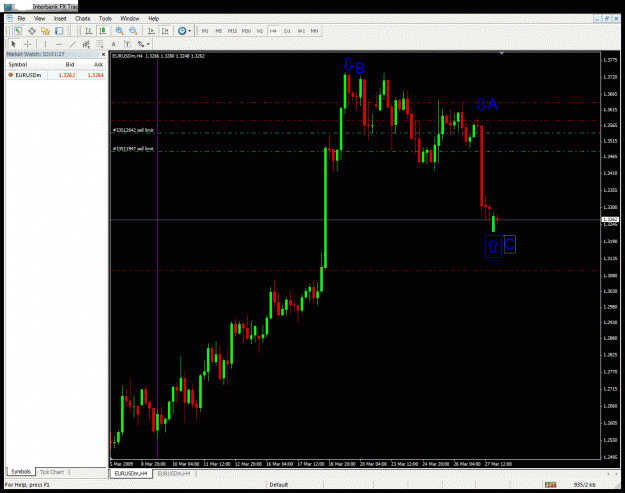Open the Periodicity clock icon
The height and width of the screenshot is (493, 625).
(x=182, y=31)
